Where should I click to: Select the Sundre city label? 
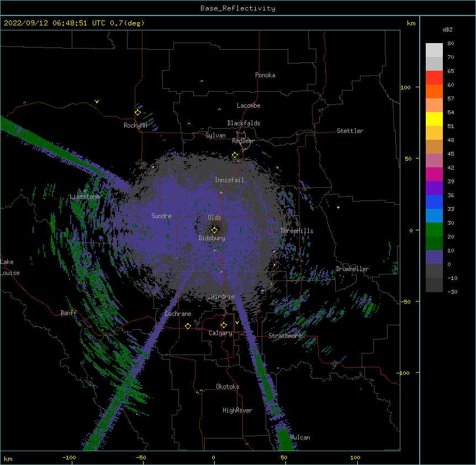[x=161, y=216]
